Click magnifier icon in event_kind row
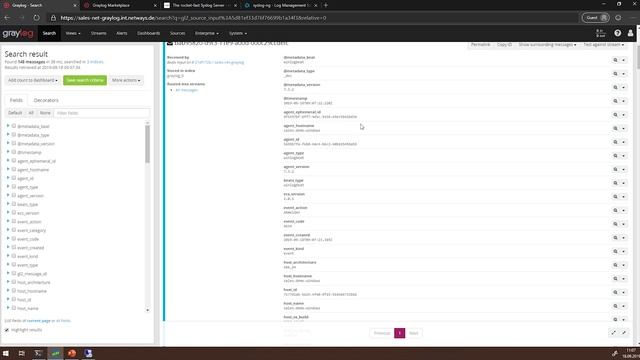640x360 pixels. point(615,251)
